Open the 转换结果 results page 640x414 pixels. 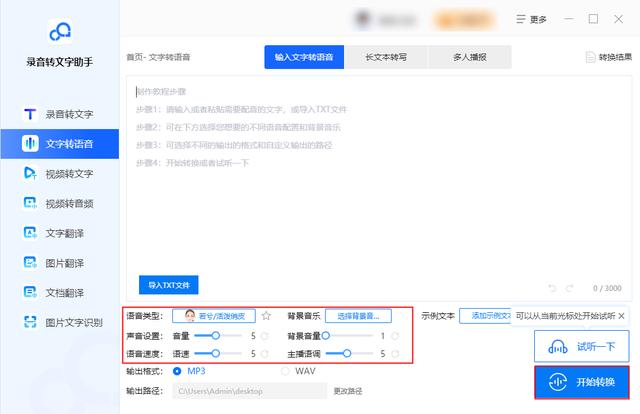[x=608, y=58]
